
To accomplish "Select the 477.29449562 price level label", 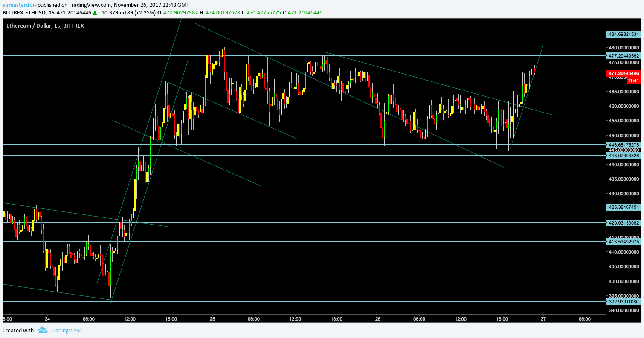I will pyautogui.click(x=624, y=55).
